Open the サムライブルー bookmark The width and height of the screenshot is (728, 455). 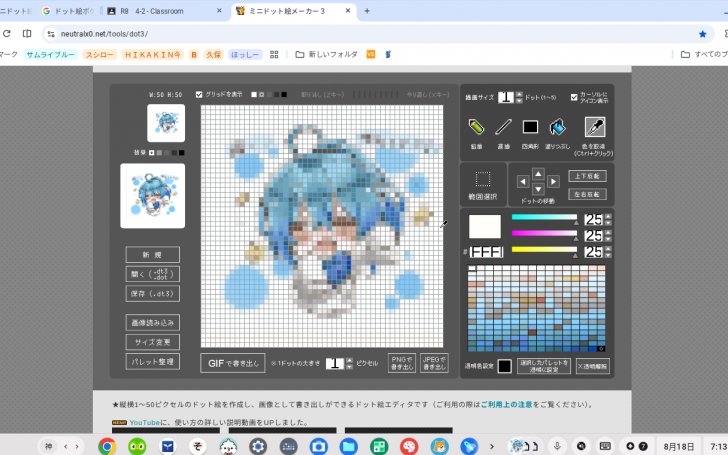tap(51, 55)
